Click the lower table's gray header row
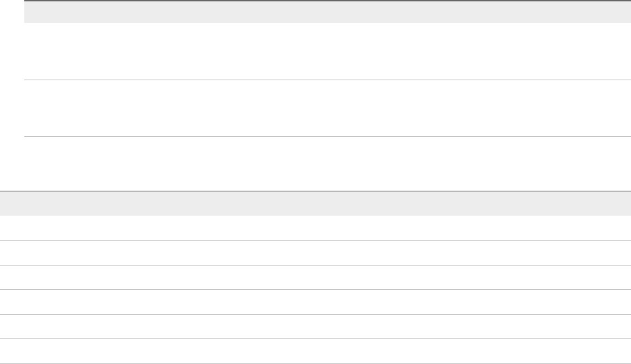 (x=315, y=203)
